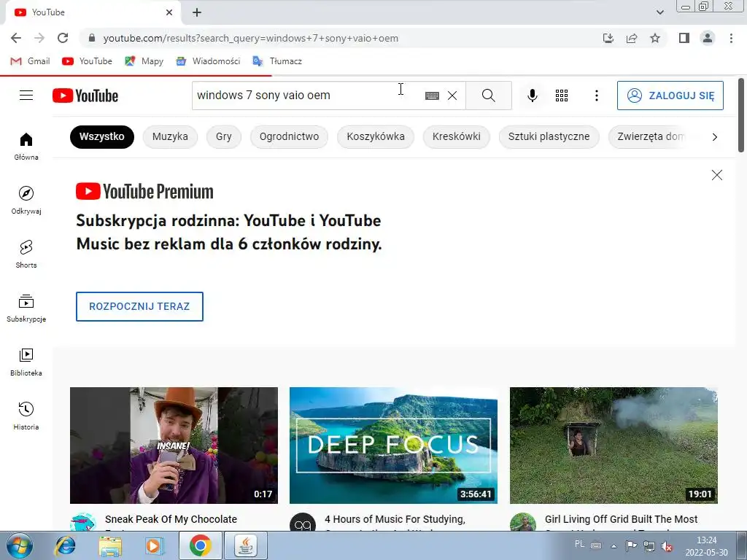
Task: Show more category chips with arrow
Action: click(x=714, y=137)
